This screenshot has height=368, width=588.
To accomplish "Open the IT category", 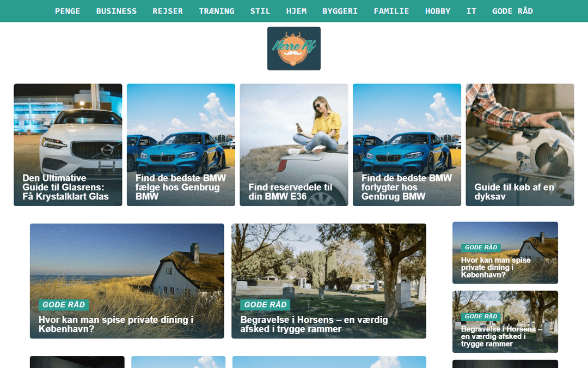I will click(471, 11).
